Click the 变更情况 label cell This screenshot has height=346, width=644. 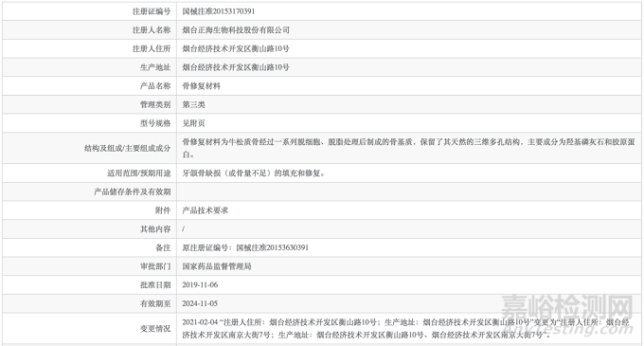tap(90, 328)
